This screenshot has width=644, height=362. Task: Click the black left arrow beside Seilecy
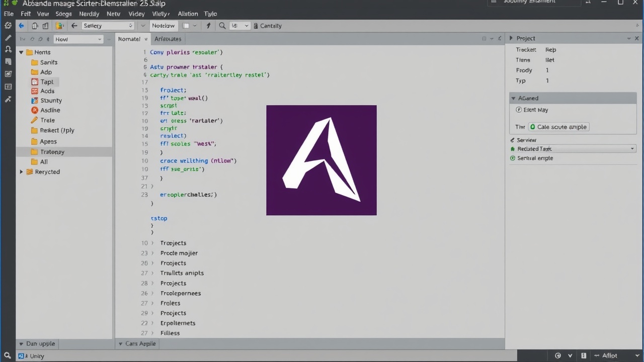74,26
